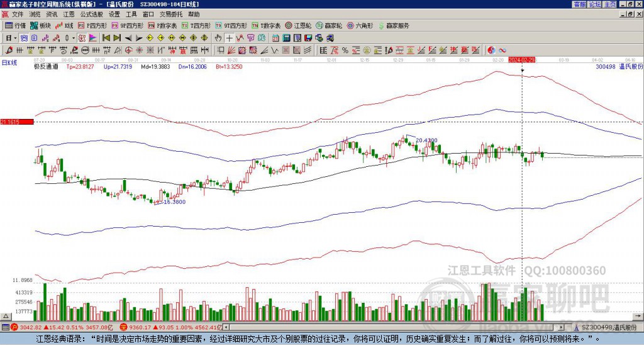This screenshot has height=345, width=644.
Task: Open the 浏览 menu
Action: [x=35, y=14]
